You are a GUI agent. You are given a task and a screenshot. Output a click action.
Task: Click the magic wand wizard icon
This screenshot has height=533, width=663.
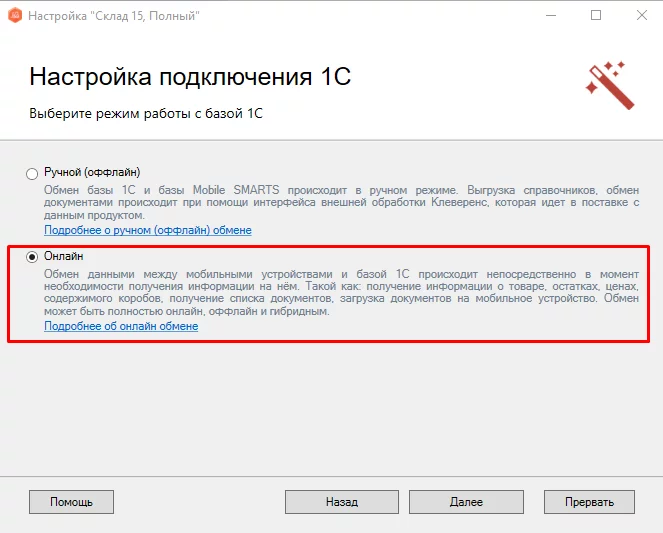click(610, 85)
